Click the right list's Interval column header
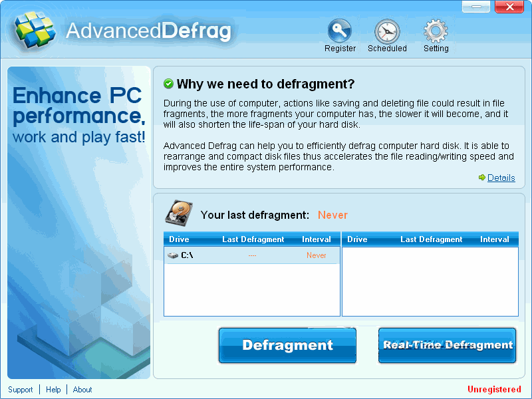The image size is (532, 399). [495, 239]
